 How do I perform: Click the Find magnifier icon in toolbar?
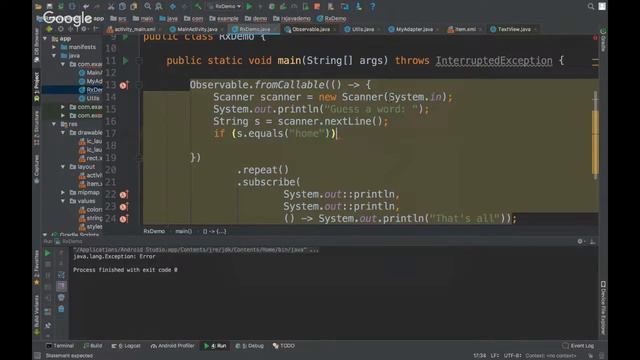click(x=147, y=7)
